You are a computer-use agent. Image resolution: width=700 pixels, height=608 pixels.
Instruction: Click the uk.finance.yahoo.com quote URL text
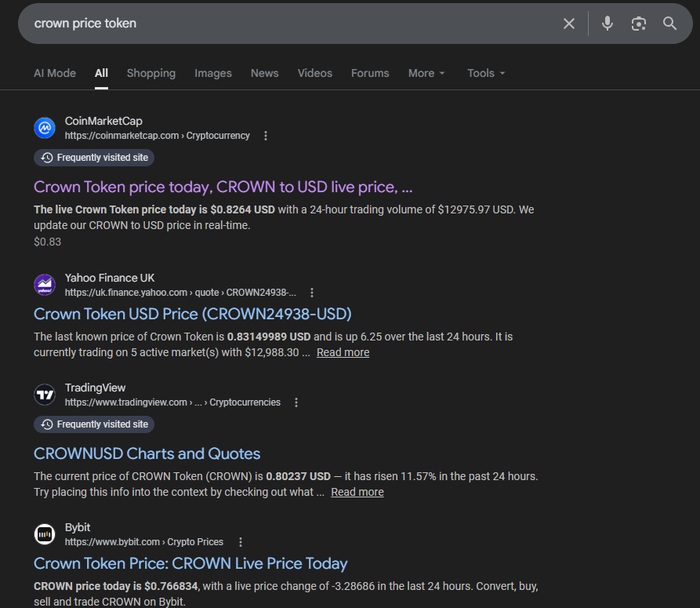[x=180, y=293]
